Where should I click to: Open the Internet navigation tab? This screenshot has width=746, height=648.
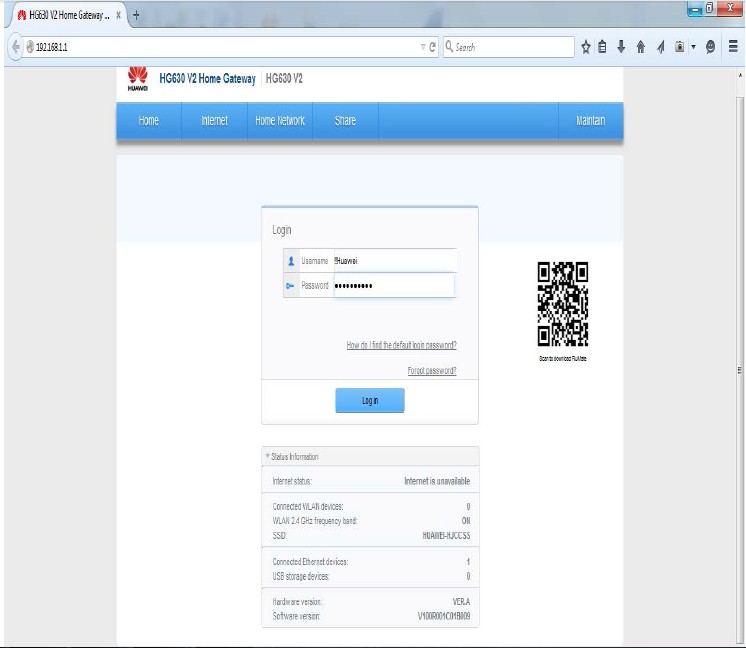pos(214,121)
